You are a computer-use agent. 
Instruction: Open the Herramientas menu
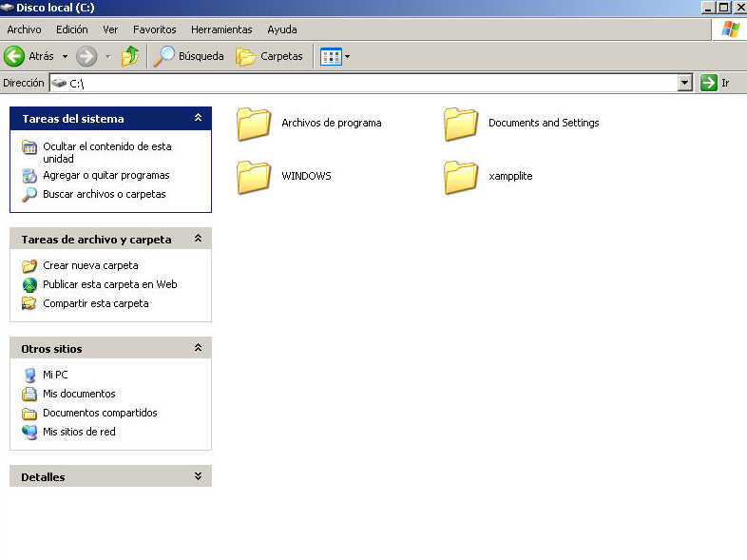point(221,29)
